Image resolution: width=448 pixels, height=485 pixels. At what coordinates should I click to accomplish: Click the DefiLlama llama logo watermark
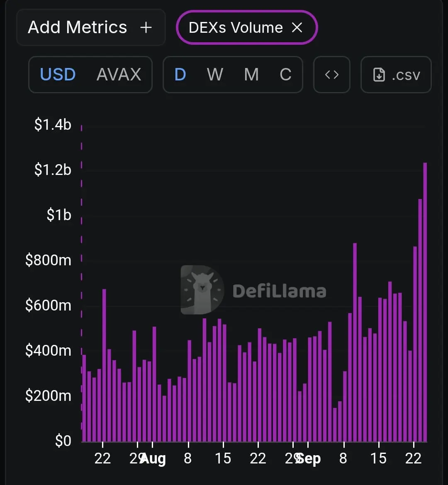202,290
